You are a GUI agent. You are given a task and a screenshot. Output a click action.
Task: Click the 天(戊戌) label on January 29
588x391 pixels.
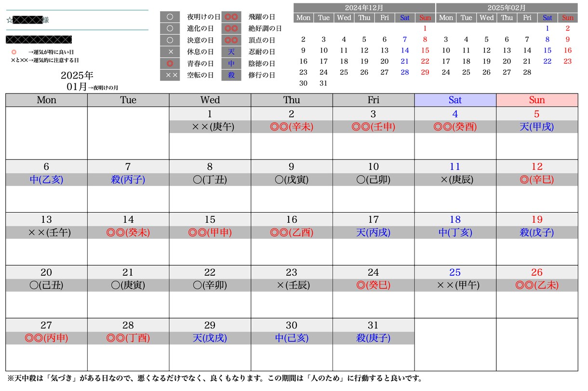[x=210, y=338]
